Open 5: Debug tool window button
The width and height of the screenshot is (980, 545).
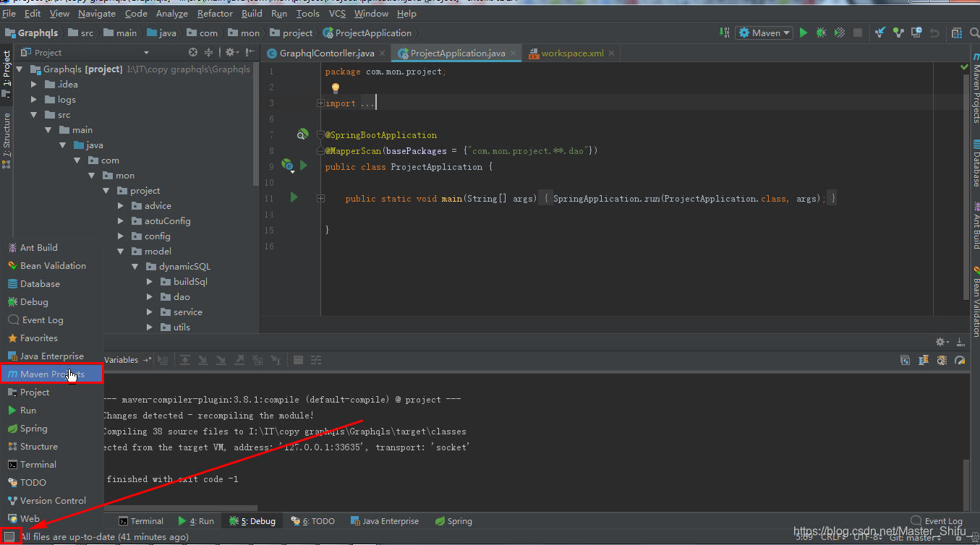[x=252, y=520]
